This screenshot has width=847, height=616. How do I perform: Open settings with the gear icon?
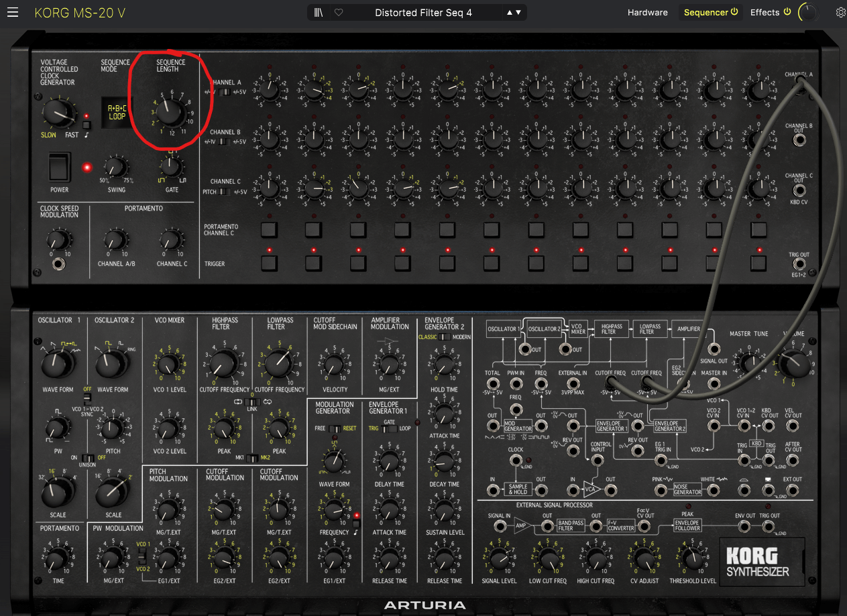coord(841,13)
